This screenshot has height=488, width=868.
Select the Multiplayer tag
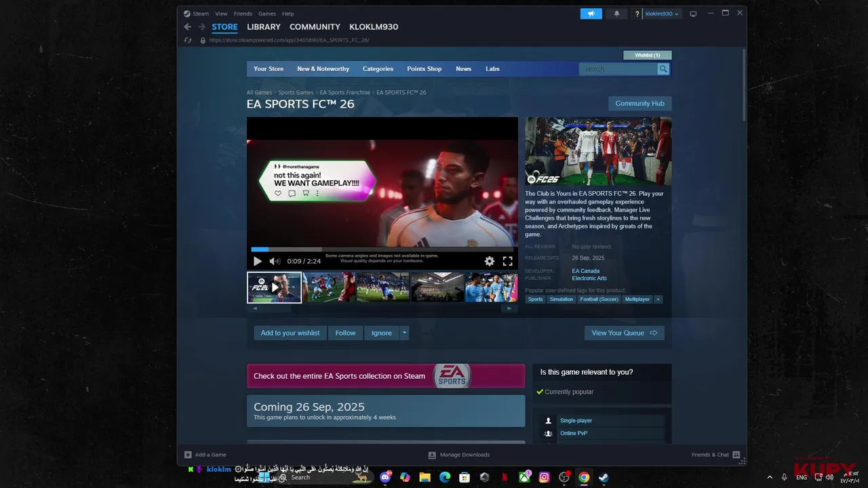pos(637,300)
